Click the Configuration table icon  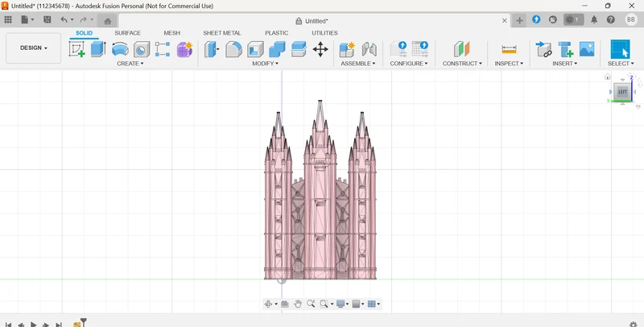click(x=419, y=49)
